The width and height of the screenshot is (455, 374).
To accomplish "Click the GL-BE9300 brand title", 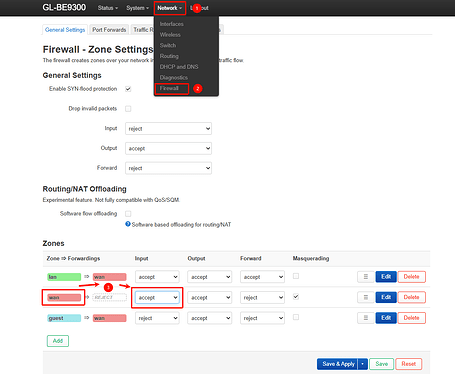I will pos(64,8).
